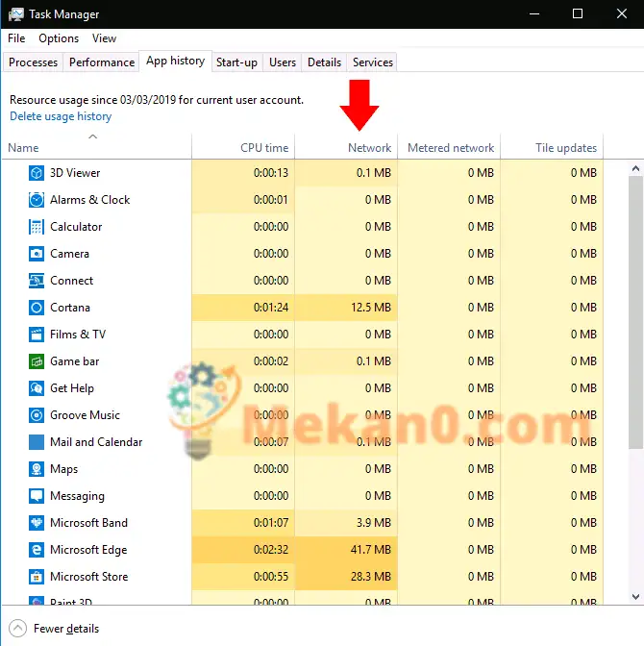Sort by the Metered network column

pos(449,146)
